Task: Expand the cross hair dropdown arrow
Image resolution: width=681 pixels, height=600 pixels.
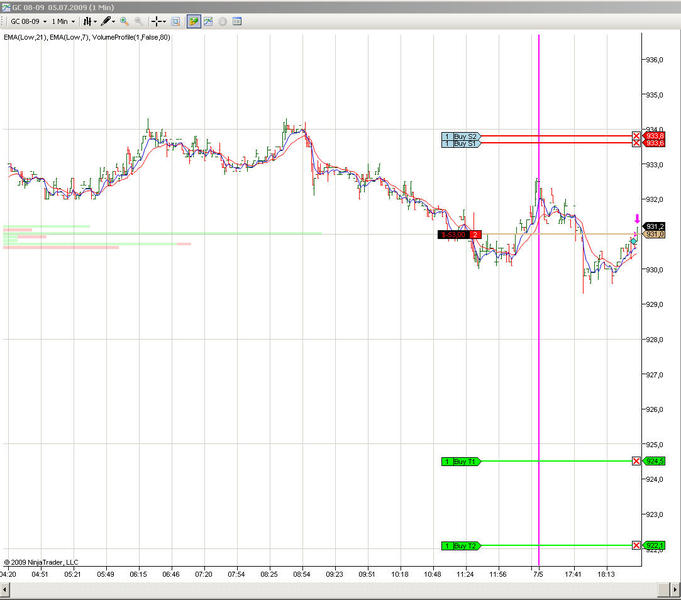Action: pos(164,22)
